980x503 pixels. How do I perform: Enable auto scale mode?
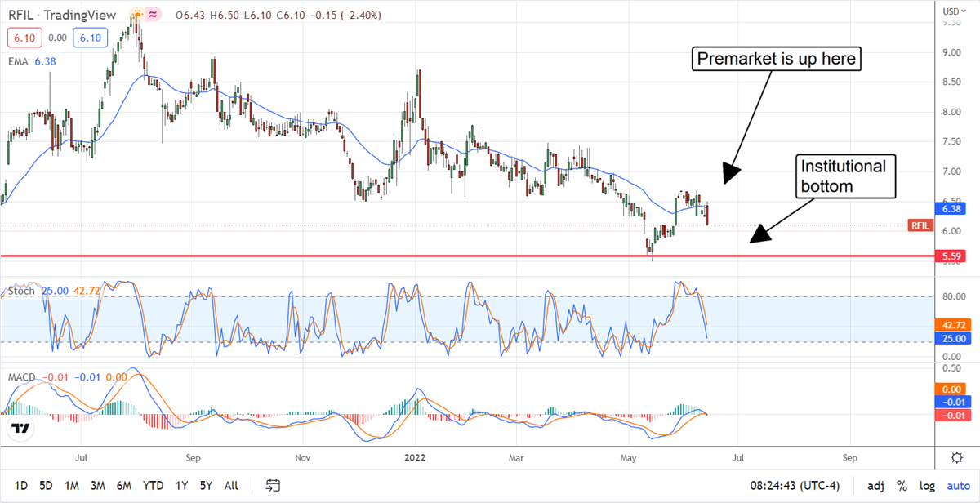pyautogui.click(x=957, y=486)
